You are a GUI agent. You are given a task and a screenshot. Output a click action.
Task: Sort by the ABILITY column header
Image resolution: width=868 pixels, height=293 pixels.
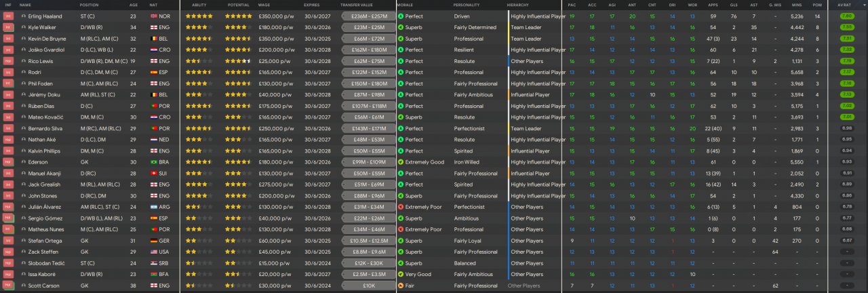199,5
